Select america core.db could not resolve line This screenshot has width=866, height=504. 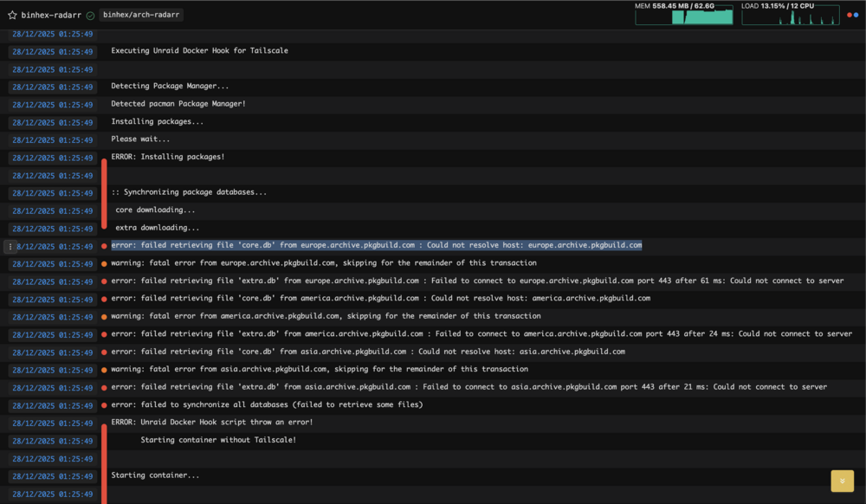[x=380, y=298]
